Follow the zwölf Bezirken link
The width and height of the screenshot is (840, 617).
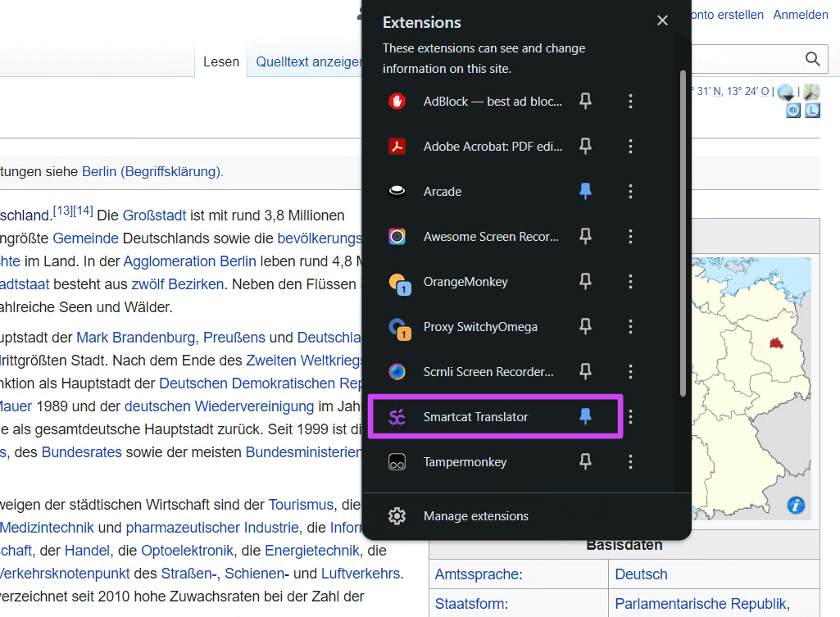click(x=177, y=284)
